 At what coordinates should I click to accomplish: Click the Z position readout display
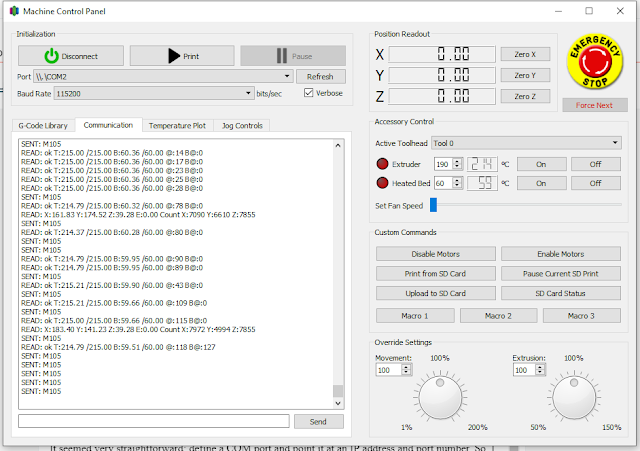pos(442,96)
